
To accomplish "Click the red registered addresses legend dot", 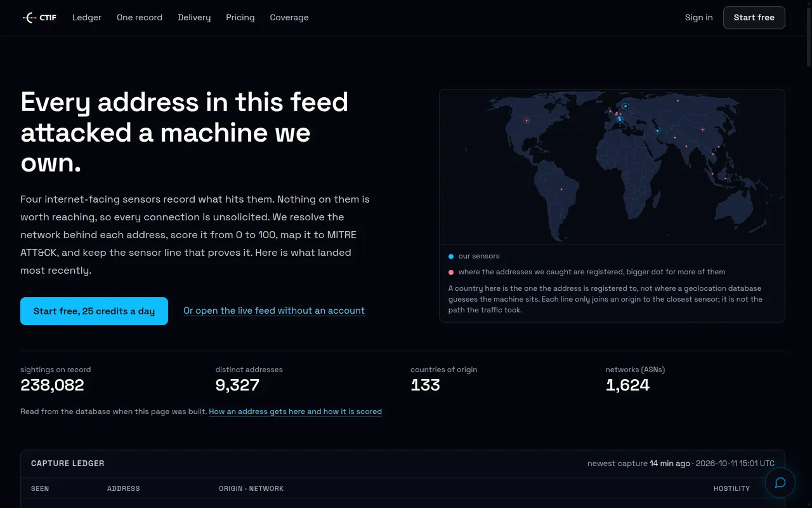I will click(451, 272).
